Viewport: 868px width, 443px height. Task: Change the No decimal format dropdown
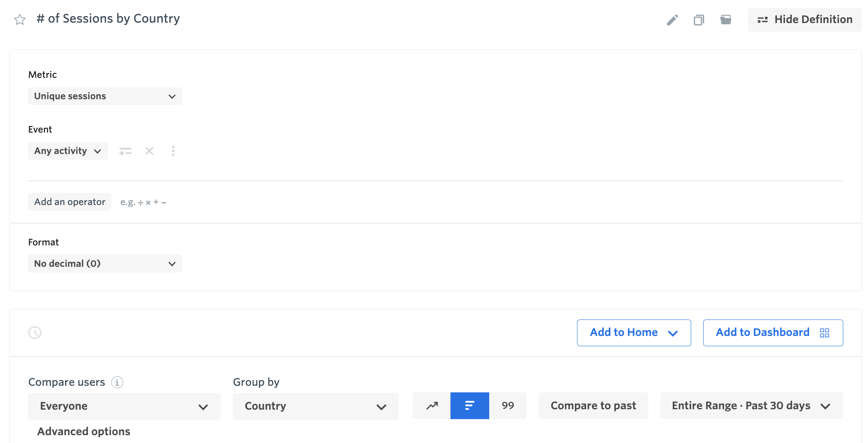coord(105,263)
